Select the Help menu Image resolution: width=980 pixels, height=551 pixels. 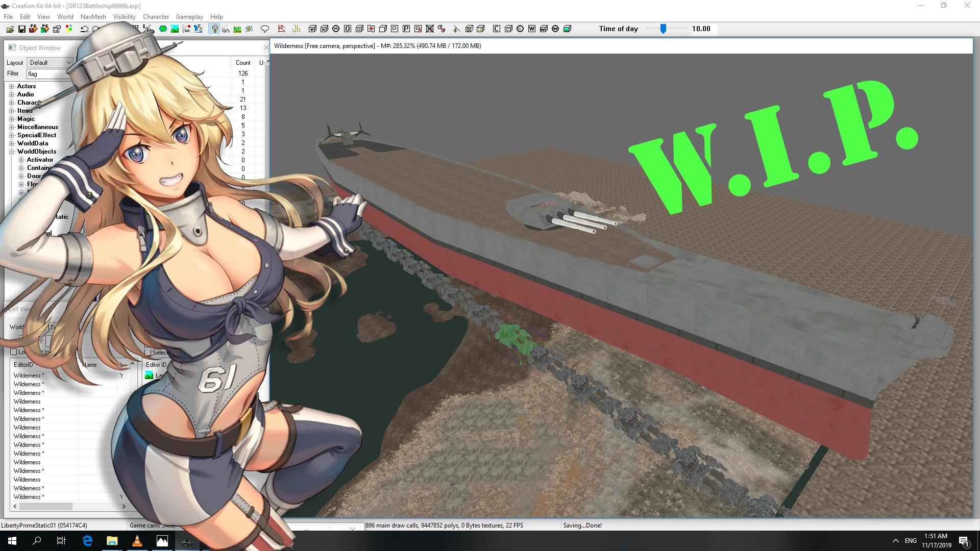click(x=216, y=17)
